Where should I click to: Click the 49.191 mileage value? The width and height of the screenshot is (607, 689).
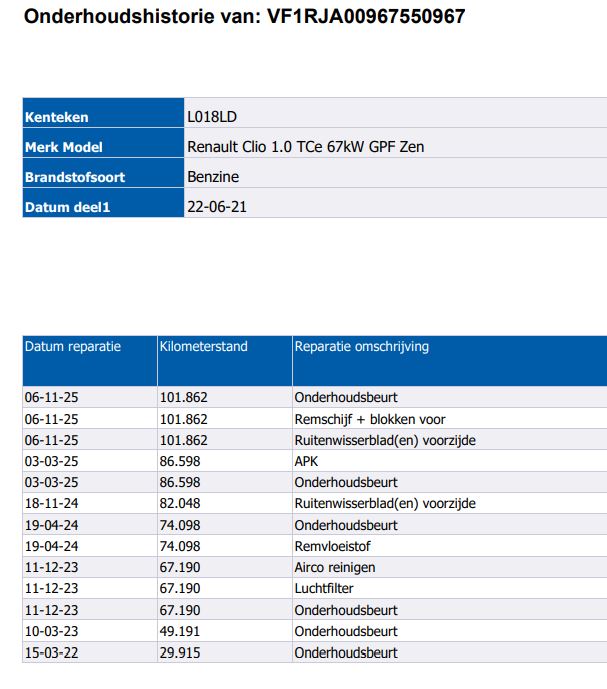pyautogui.click(x=180, y=631)
